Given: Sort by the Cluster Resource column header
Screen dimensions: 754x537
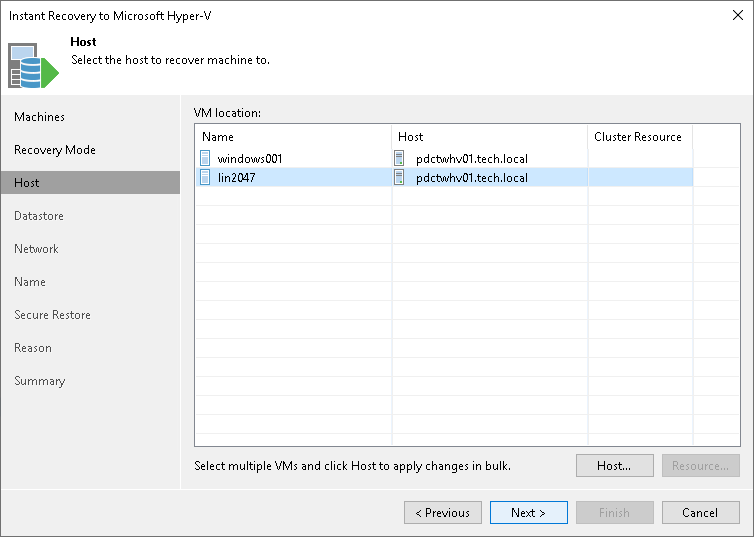Looking at the screenshot, I should coord(641,137).
